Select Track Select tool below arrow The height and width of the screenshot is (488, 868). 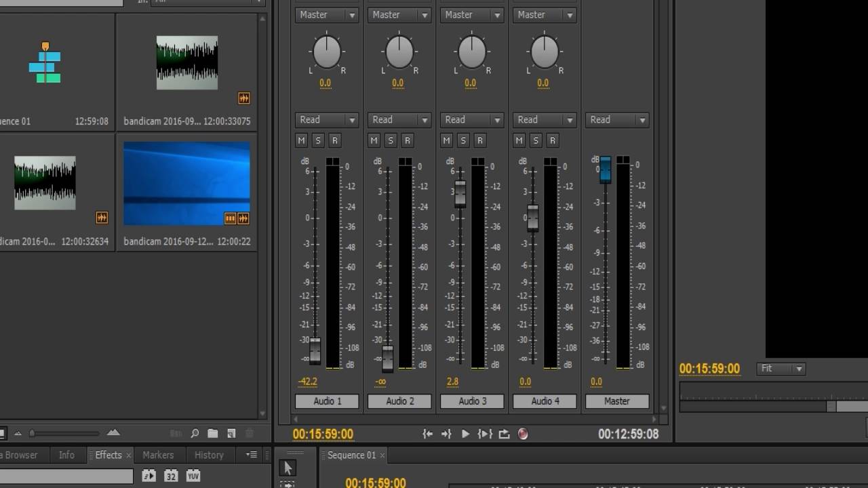[x=288, y=484]
